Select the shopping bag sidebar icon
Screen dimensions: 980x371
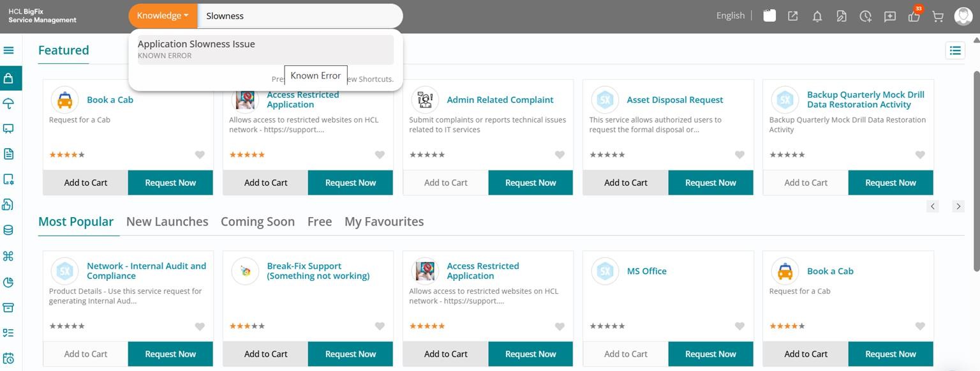pos(9,79)
